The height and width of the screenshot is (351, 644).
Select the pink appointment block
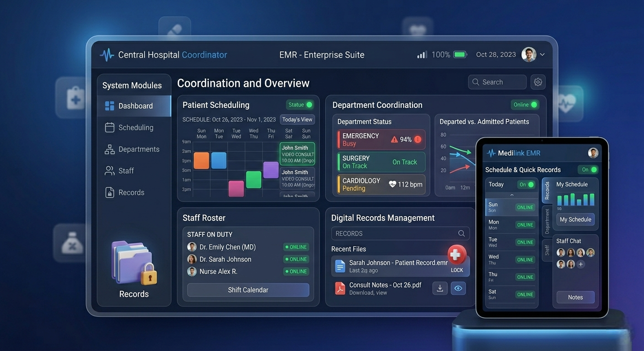[x=236, y=189]
